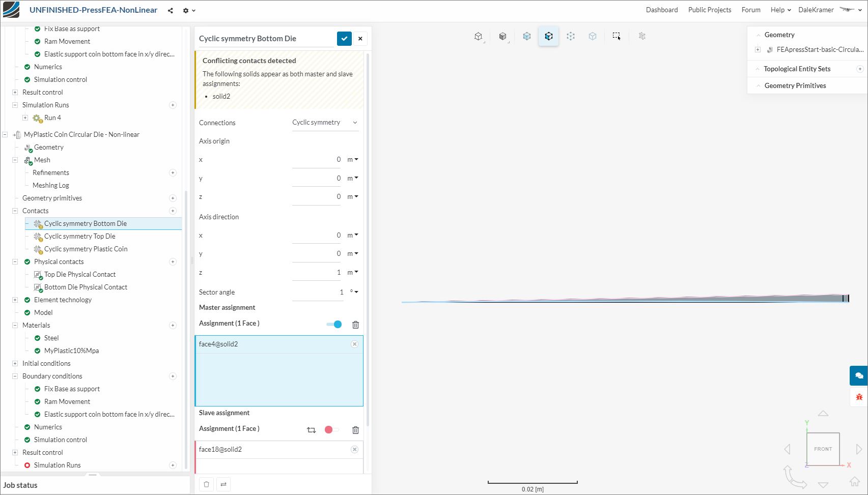This screenshot has width=868, height=495.
Task: Click the trash button at panel bottom
Action: click(206, 484)
